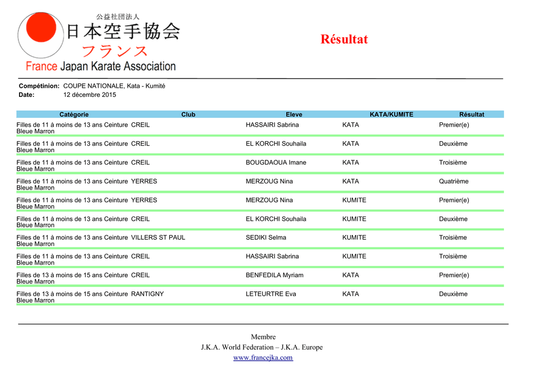
Task: Click the club name 'VILLERS ST PAUL'
Action: [158, 238]
